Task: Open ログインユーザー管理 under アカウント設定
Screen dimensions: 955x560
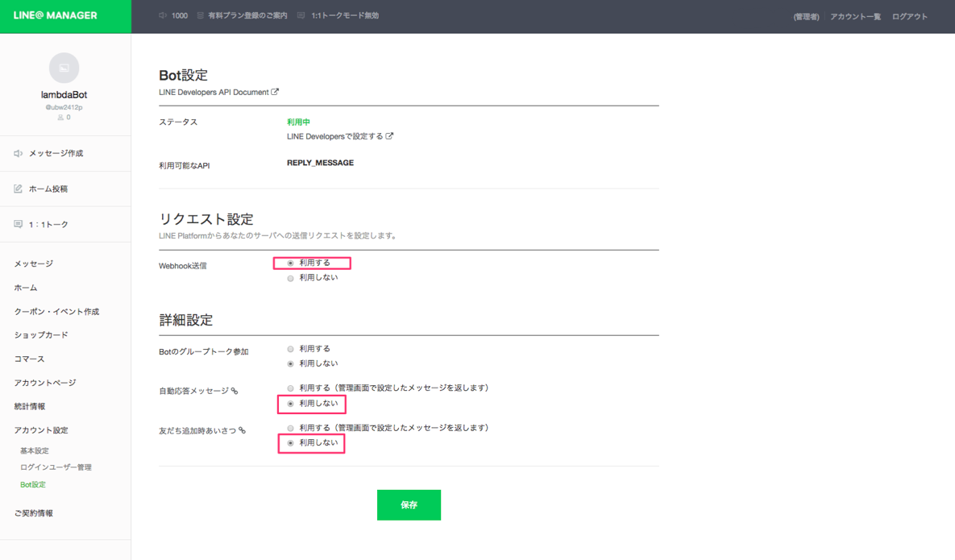Action: tap(56, 467)
